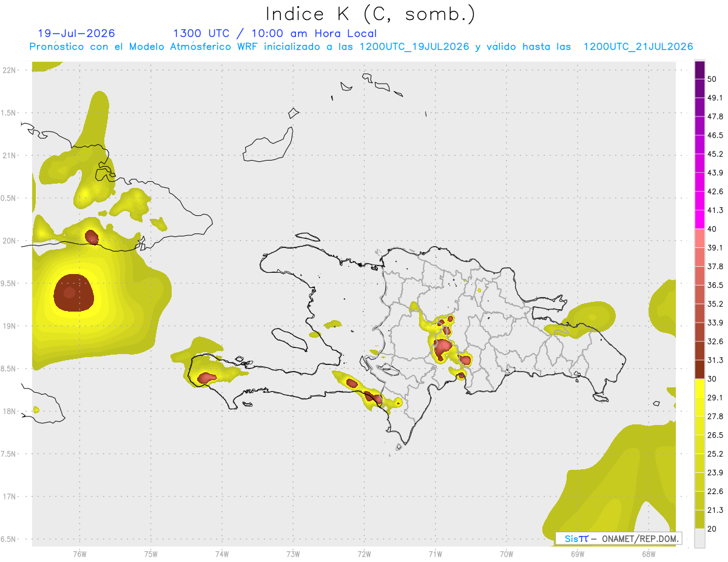Viewport: 728px width, 562px height.
Task: Click the latitude label '19N'
Action: 9,326
